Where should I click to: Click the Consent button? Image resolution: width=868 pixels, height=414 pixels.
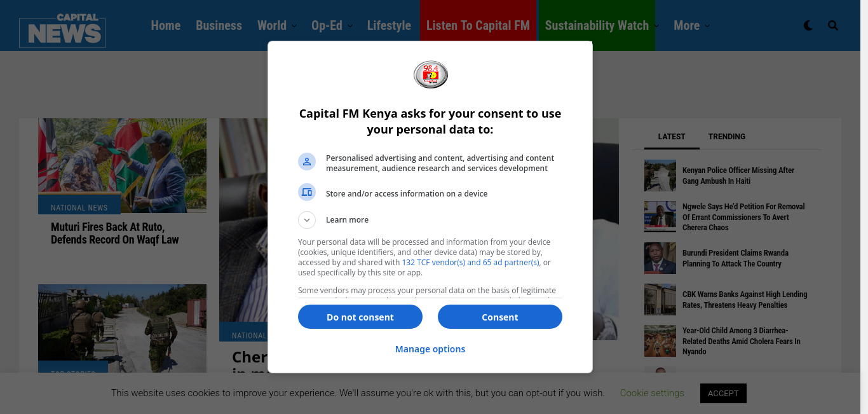(x=500, y=317)
